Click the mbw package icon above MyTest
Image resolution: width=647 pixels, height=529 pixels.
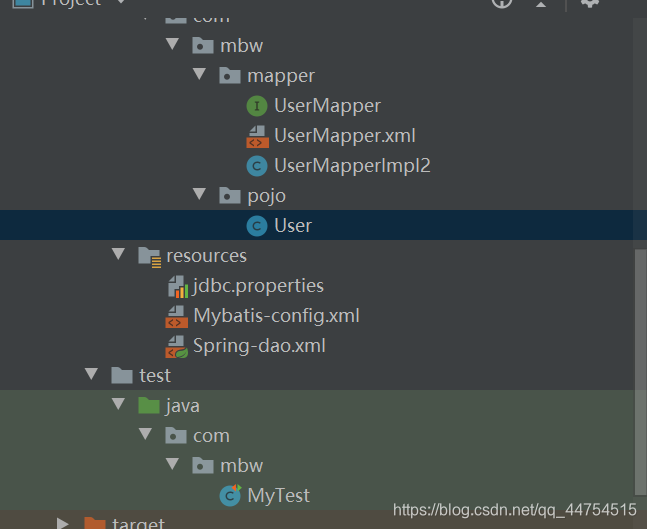pyautogui.click(x=203, y=466)
